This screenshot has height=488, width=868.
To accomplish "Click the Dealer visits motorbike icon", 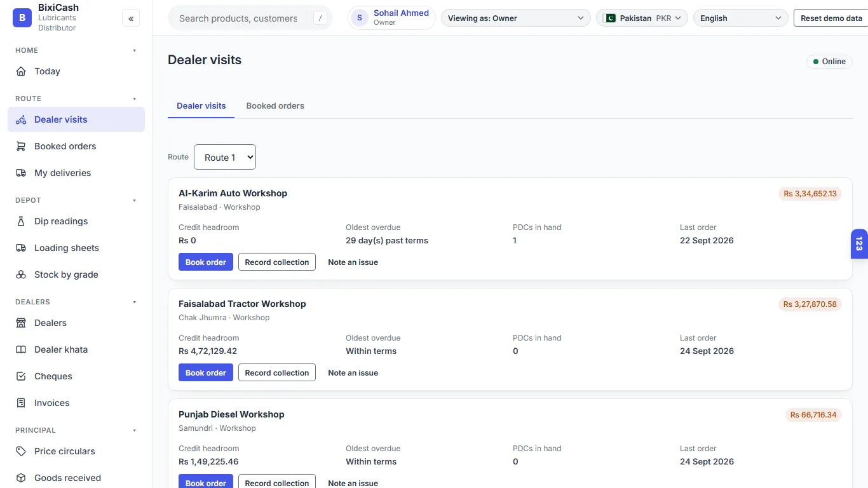I will pyautogui.click(x=21, y=119).
